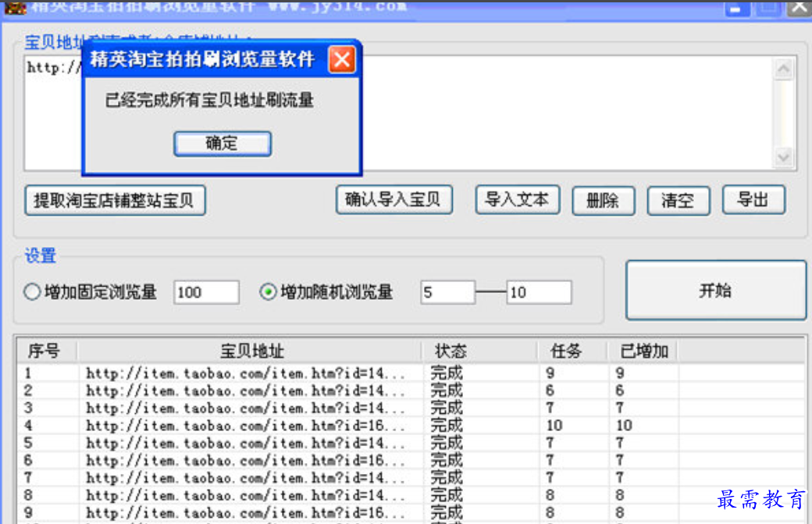Viewport: 812px width, 524px height.
Task: Click random minimum field showing 5
Action: (x=447, y=293)
